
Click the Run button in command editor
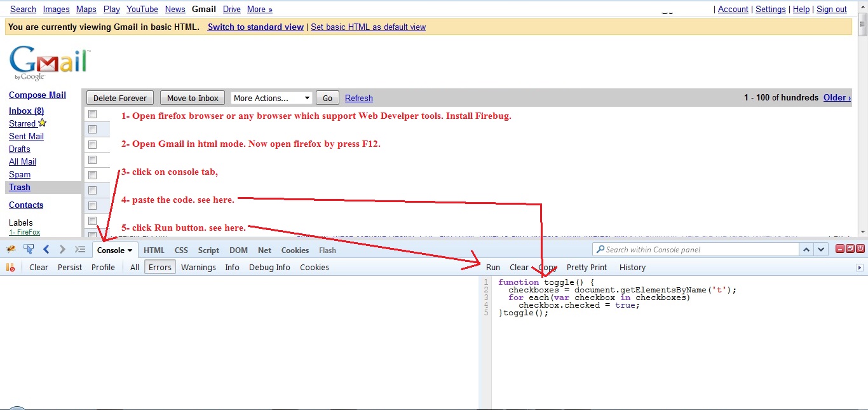[x=493, y=268]
